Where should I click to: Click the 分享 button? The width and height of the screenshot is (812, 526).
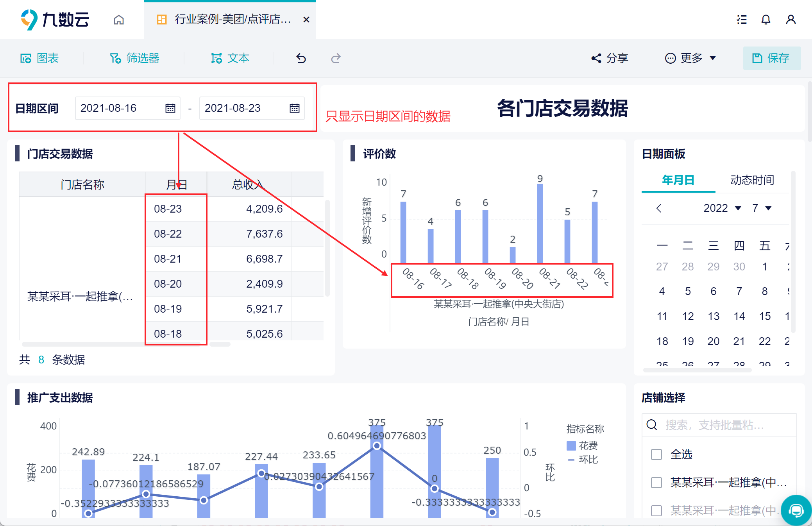click(x=610, y=58)
